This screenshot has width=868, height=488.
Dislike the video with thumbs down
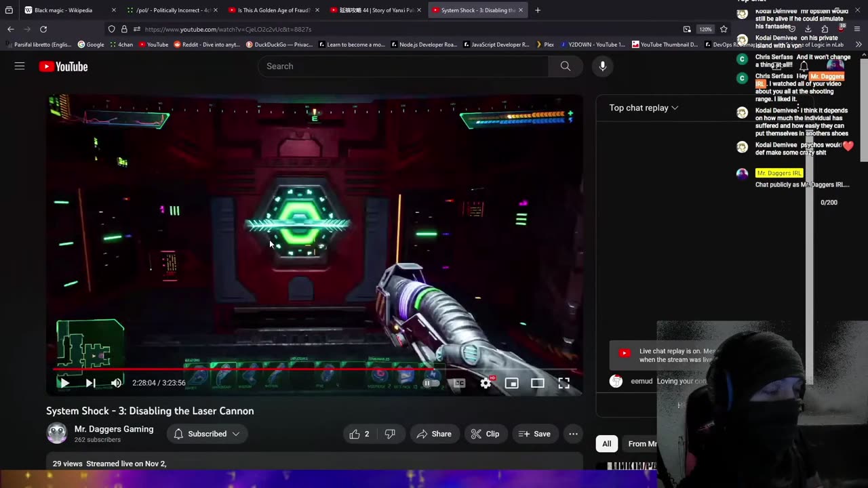pos(390,434)
